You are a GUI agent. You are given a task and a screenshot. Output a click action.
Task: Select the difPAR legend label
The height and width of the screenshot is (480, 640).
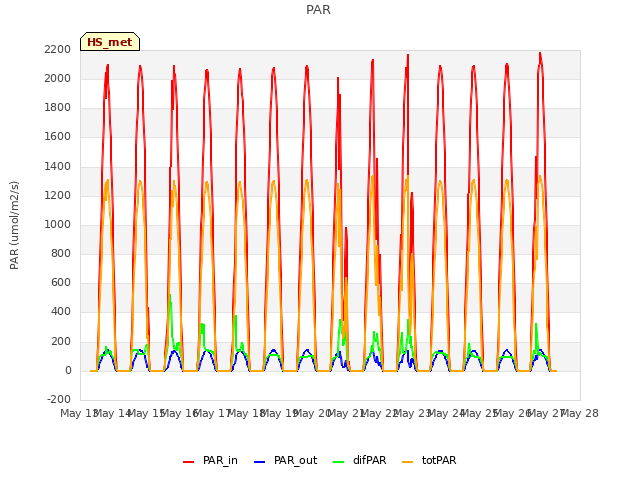[369, 460]
